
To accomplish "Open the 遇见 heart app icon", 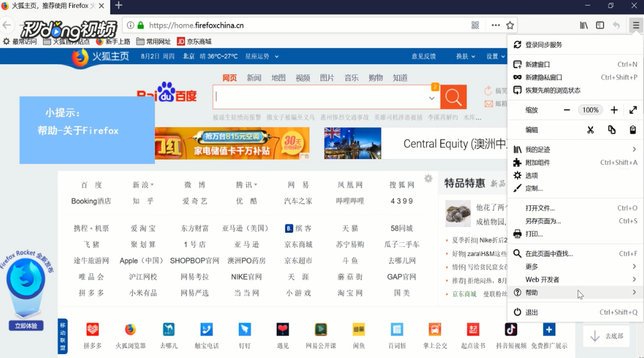I will (x=282, y=330).
